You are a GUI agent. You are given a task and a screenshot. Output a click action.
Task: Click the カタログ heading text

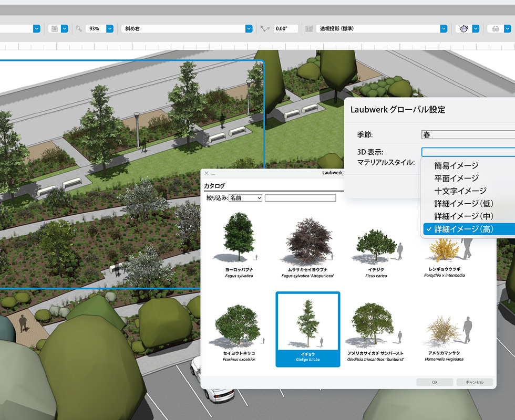[214, 186]
